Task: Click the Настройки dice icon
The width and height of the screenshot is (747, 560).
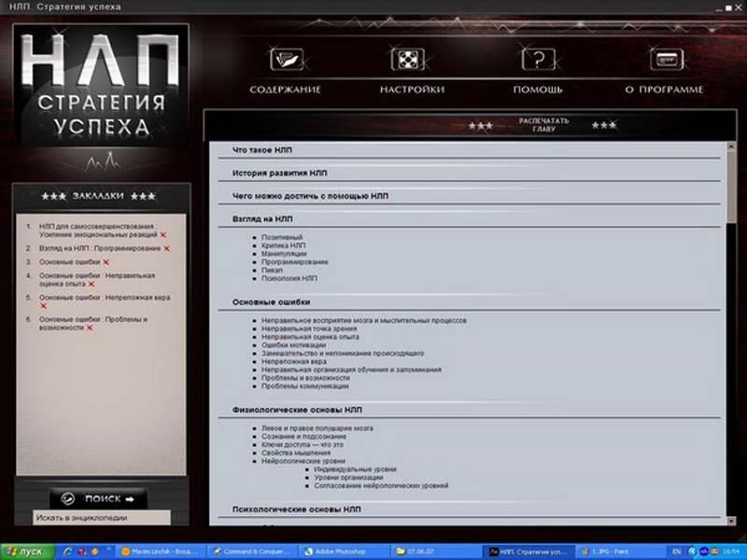Action: 408,61
